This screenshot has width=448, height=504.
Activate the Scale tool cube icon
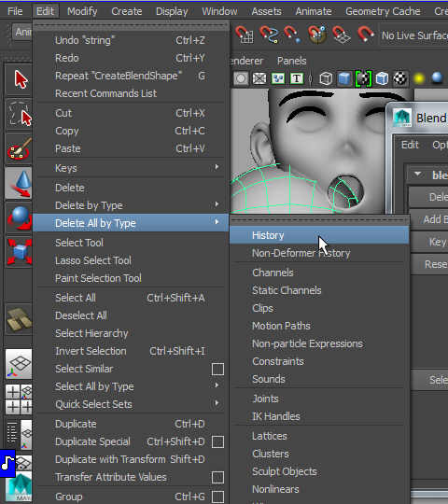pyautogui.click(x=19, y=252)
